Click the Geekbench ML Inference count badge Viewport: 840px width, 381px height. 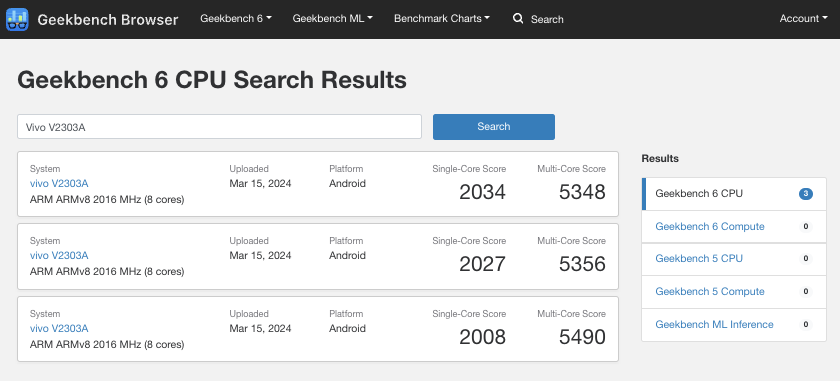click(806, 325)
